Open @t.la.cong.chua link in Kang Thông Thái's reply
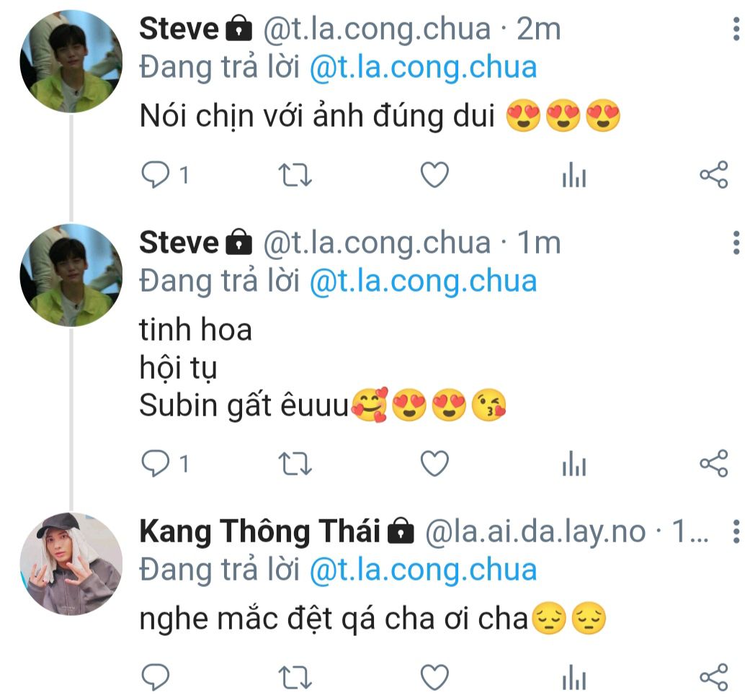This screenshot has height=700, width=745. point(423,570)
